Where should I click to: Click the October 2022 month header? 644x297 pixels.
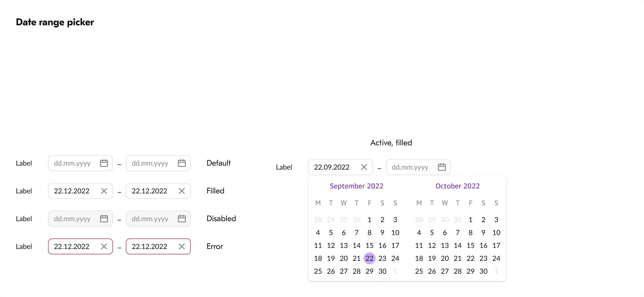[x=457, y=186]
